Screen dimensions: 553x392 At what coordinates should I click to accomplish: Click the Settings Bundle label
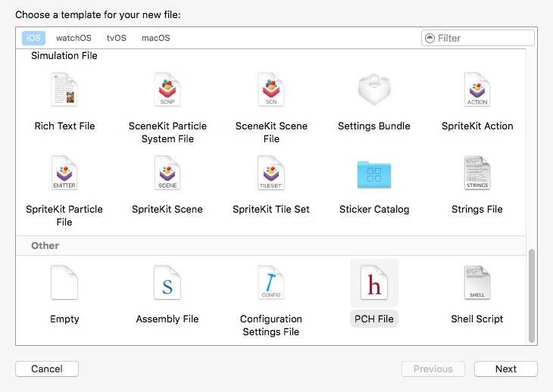(373, 126)
